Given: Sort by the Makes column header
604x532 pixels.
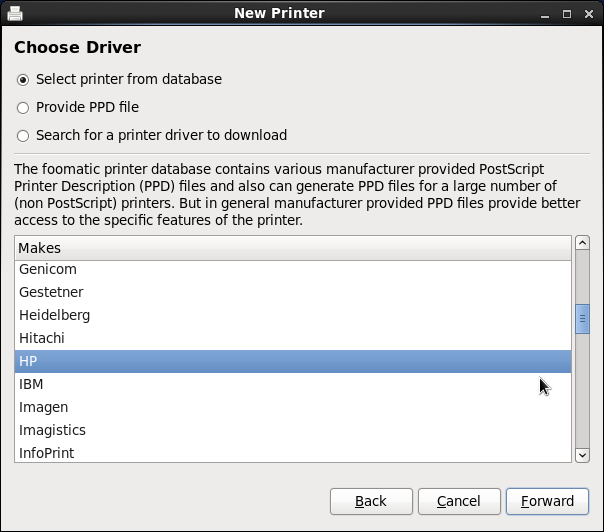Looking at the screenshot, I should pyautogui.click(x=293, y=247).
